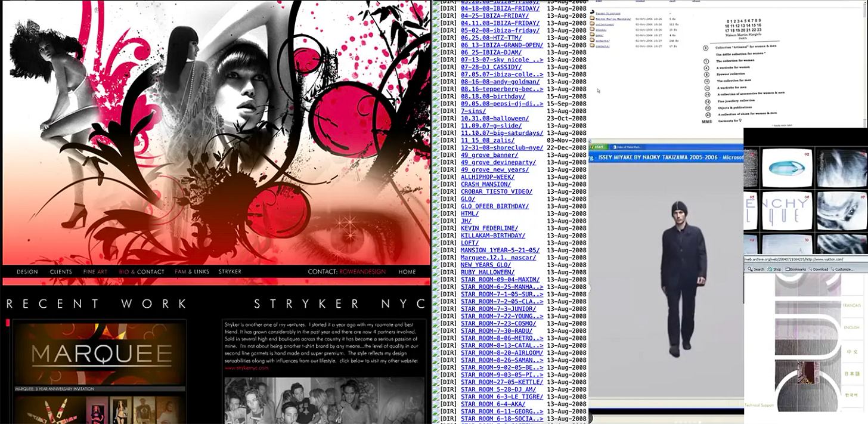Select ENGLISH on the Vuitton language page
The image size is (868, 424).
coord(852,327)
